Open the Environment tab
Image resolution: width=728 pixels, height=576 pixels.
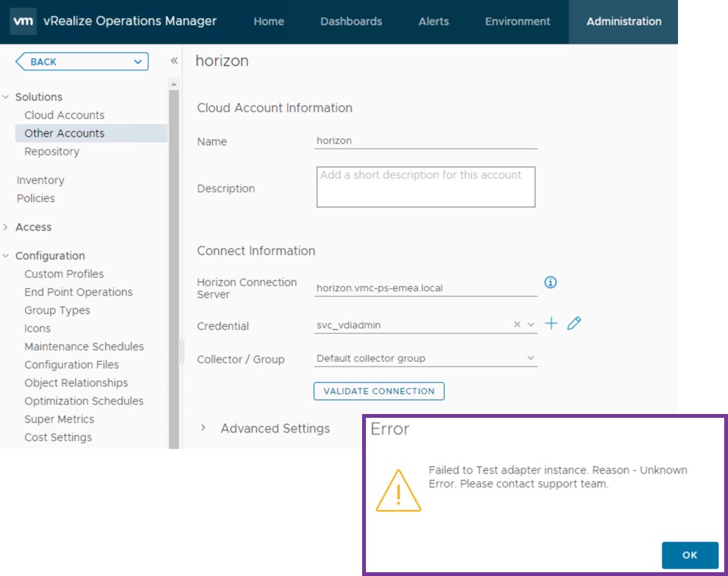(x=517, y=21)
